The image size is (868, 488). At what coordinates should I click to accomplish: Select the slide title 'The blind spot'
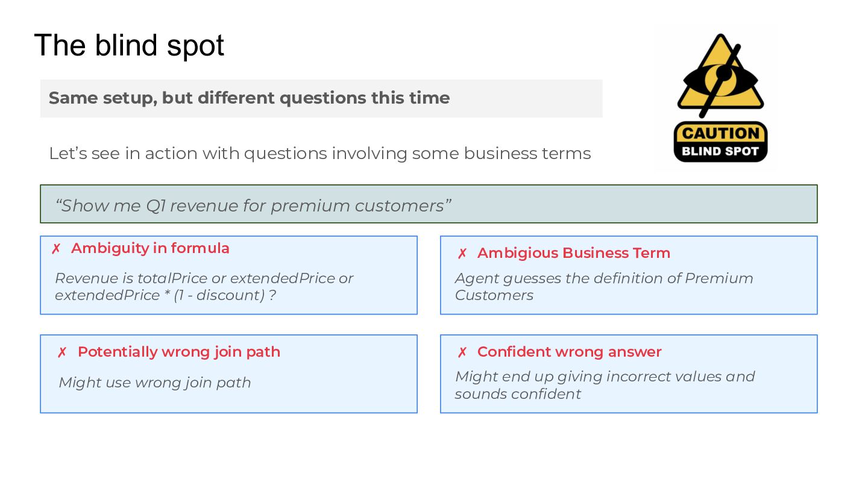point(130,45)
